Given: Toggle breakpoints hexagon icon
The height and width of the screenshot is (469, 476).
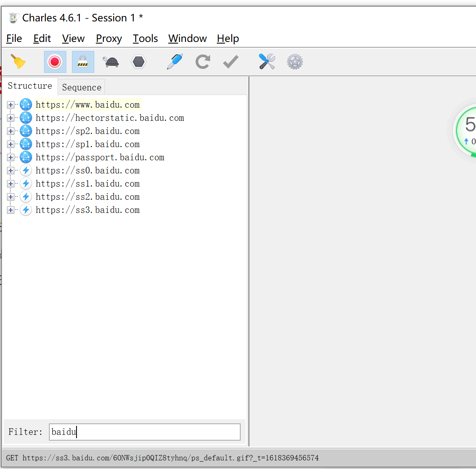Looking at the screenshot, I should (139, 62).
